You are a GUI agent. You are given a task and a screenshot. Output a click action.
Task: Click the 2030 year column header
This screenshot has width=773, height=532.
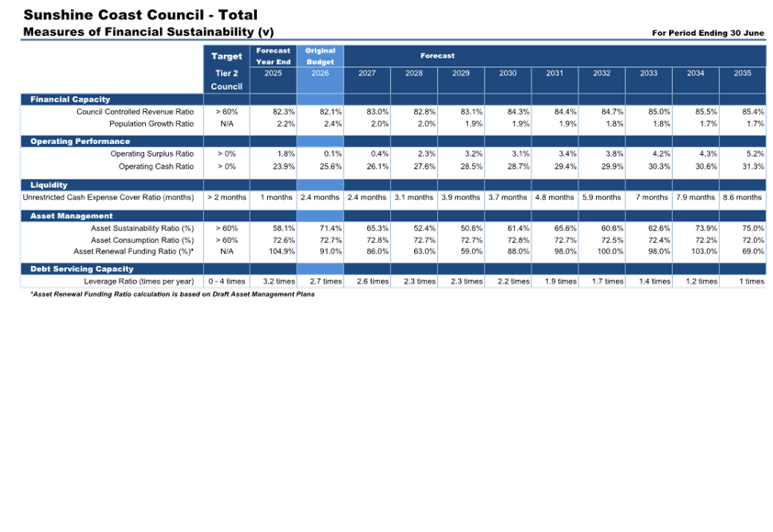508,73
